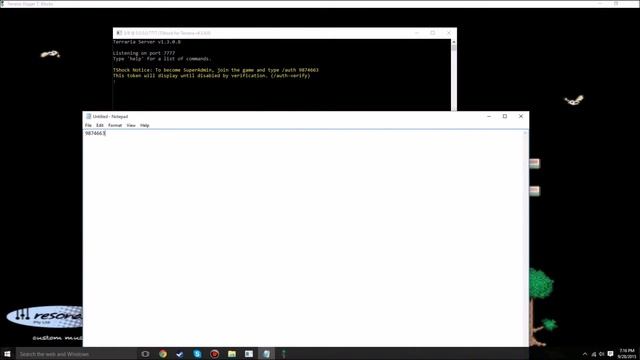The width and height of the screenshot is (640, 360).
Task: Minimize the Terraria server console window
Action: tap(417, 33)
